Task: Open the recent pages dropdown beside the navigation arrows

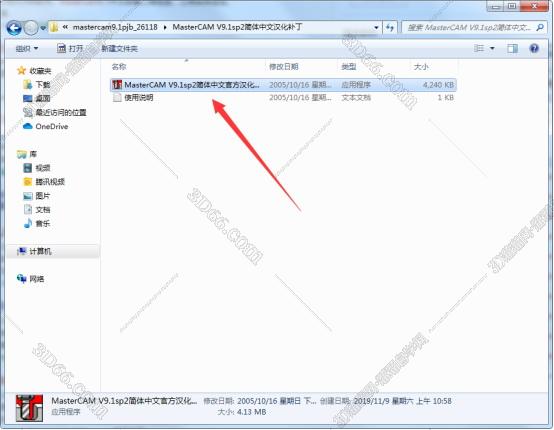Action: (x=43, y=28)
